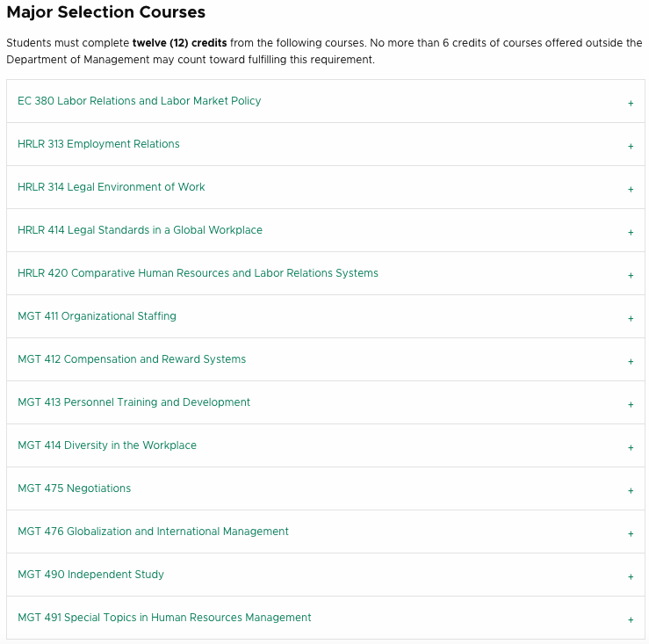Expand EC 380 row using plus icon
Image resolution: width=649 pixels, height=644 pixels.
(x=631, y=103)
